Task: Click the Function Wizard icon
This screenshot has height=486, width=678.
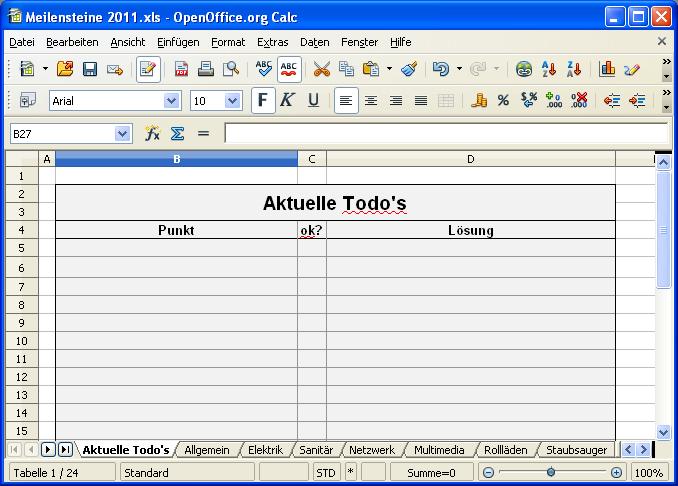Action: coord(152,133)
